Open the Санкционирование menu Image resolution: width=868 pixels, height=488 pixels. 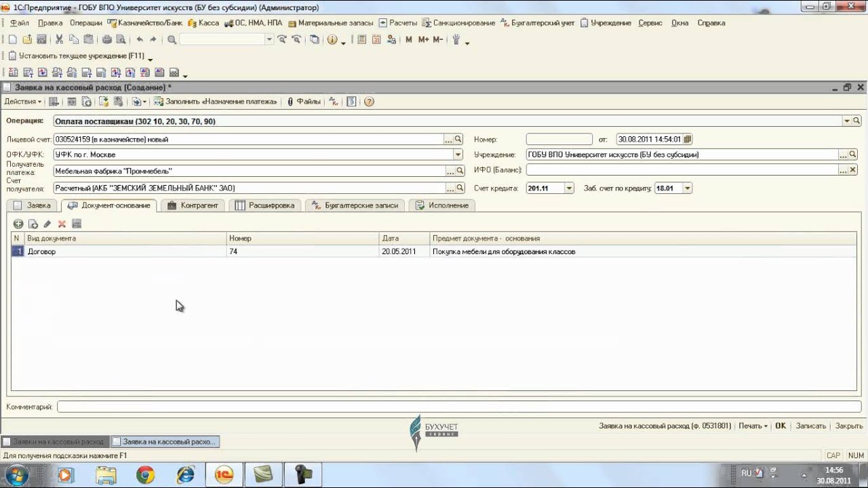(459, 22)
